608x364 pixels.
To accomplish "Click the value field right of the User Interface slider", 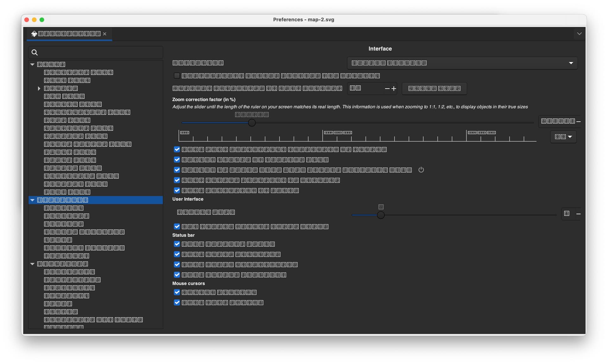I will [x=568, y=214].
